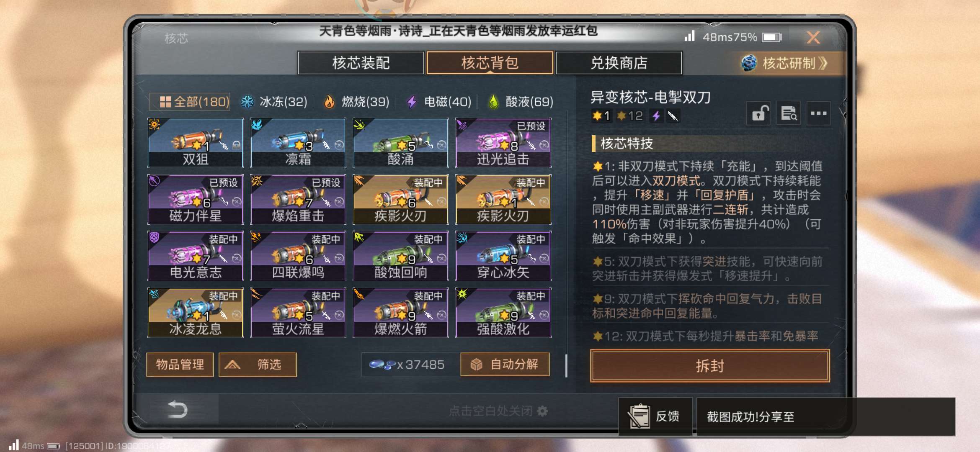Switch to the 兑换商店 tab
The width and height of the screenshot is (980, 452).
point(619,63)
